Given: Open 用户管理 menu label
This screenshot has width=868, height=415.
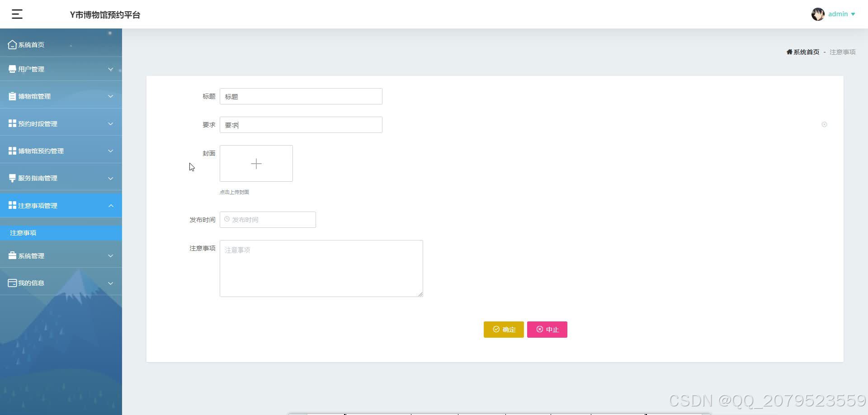Looking at the screenshot, I should click(x=31, y=69).
